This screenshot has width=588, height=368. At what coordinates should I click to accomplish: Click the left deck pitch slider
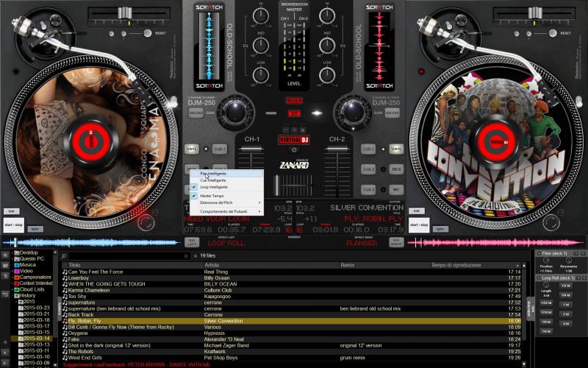coord(125,13)
